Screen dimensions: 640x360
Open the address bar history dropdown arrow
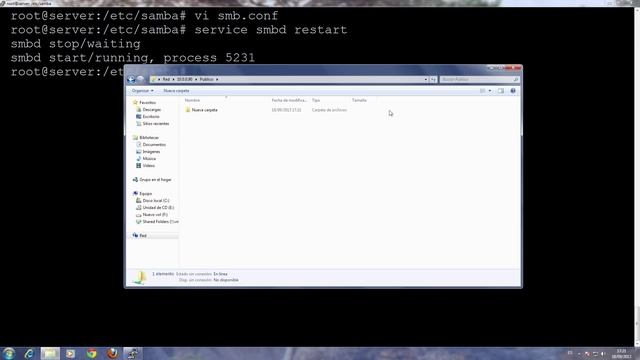(425, 79)
